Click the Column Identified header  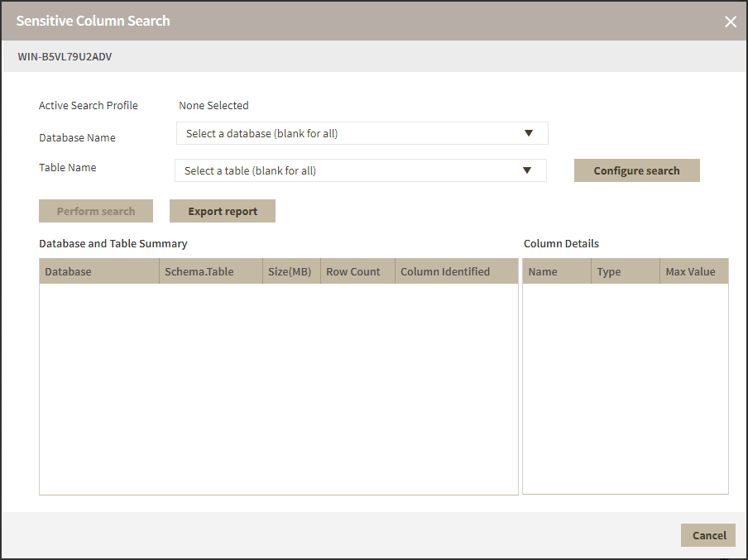(456, 271)
